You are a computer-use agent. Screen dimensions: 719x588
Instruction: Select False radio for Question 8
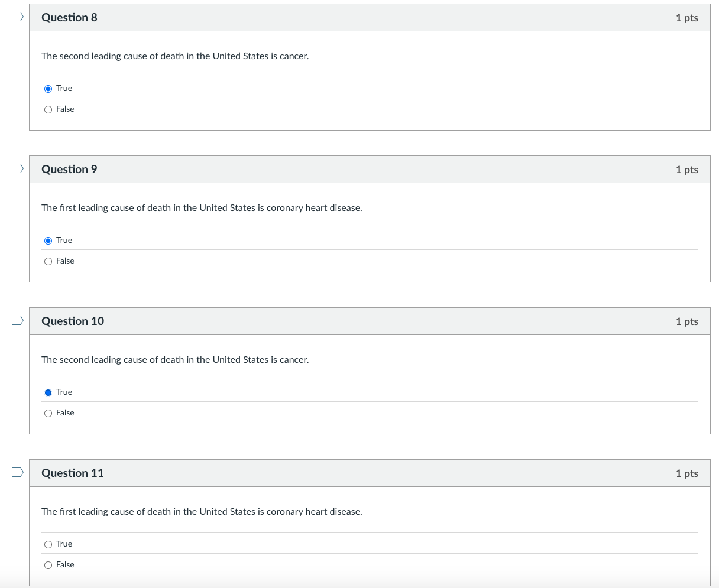click(x=48, y=109)
